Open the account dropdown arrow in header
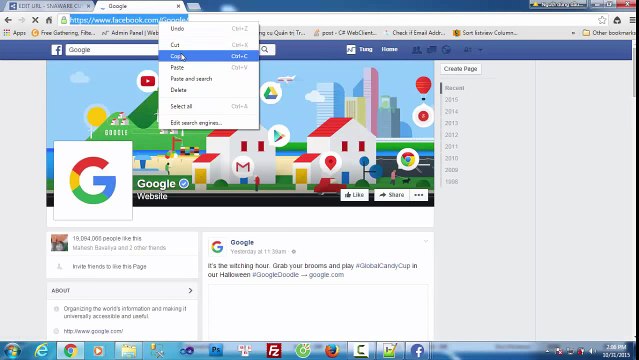 point(480,50)
